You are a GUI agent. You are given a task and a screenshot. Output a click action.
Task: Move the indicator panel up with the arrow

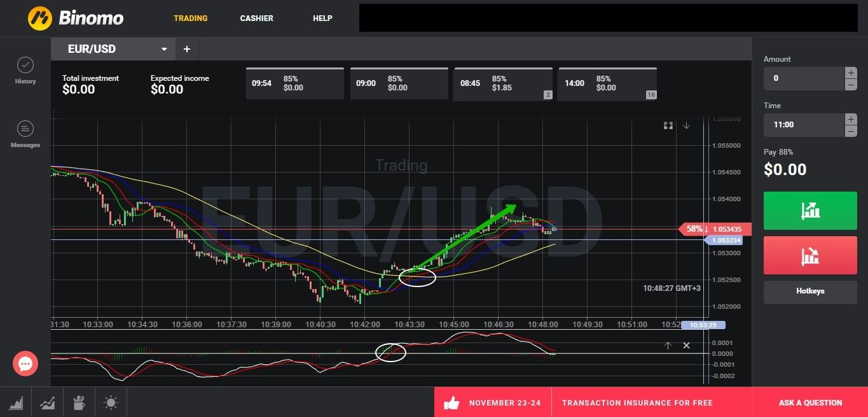[x=668, y=346]
